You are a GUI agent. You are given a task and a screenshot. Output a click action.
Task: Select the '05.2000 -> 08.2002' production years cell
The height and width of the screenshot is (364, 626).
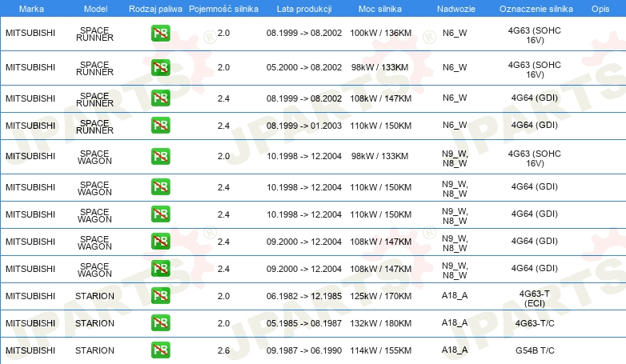[x=304, y=67]
